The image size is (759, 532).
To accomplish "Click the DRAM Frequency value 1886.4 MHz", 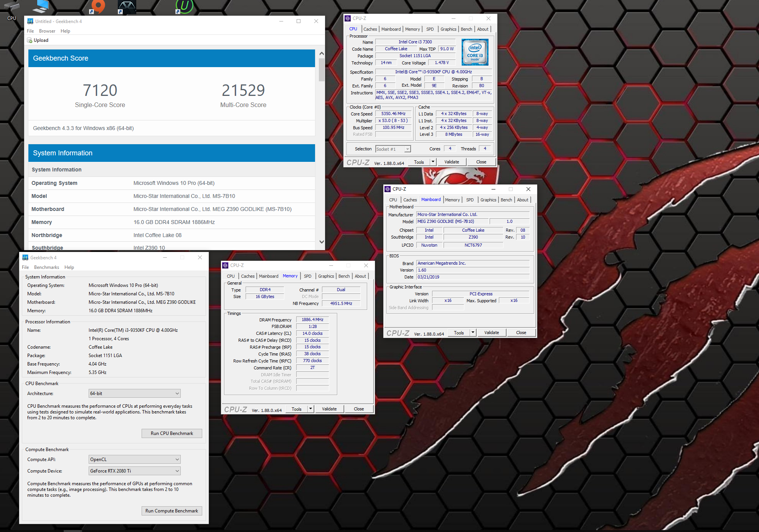I will tap(312, 320).
